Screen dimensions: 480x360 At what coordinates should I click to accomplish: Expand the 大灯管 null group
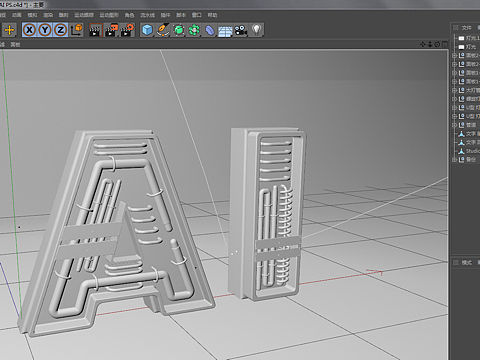(x=454, y=90)
